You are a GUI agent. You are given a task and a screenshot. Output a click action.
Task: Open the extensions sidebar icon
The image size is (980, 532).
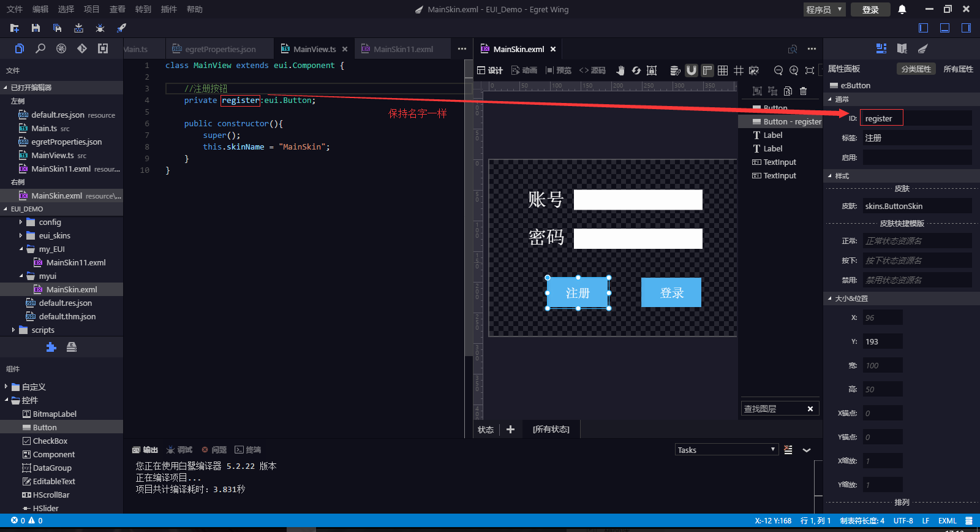click(x=103, y=48)
